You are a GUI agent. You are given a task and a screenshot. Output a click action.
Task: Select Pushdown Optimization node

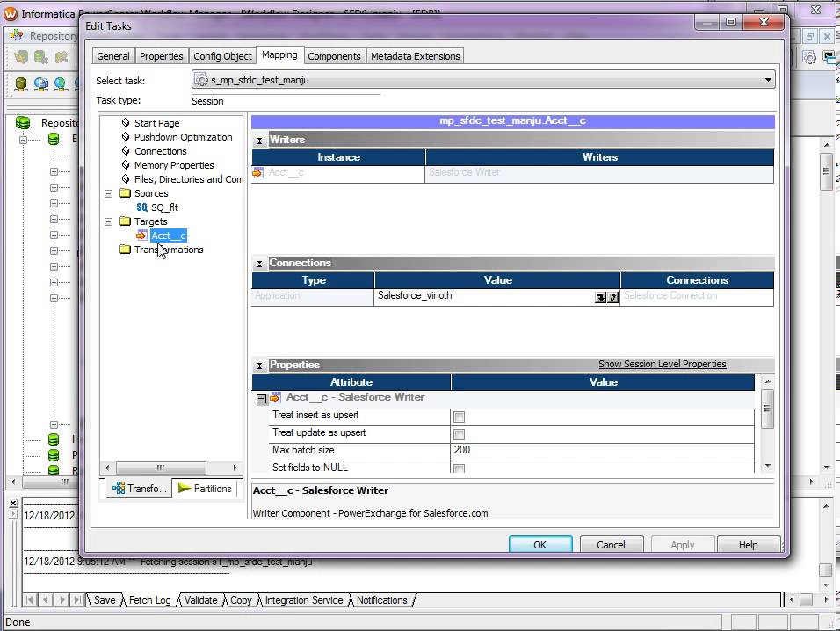click(184, 137)
